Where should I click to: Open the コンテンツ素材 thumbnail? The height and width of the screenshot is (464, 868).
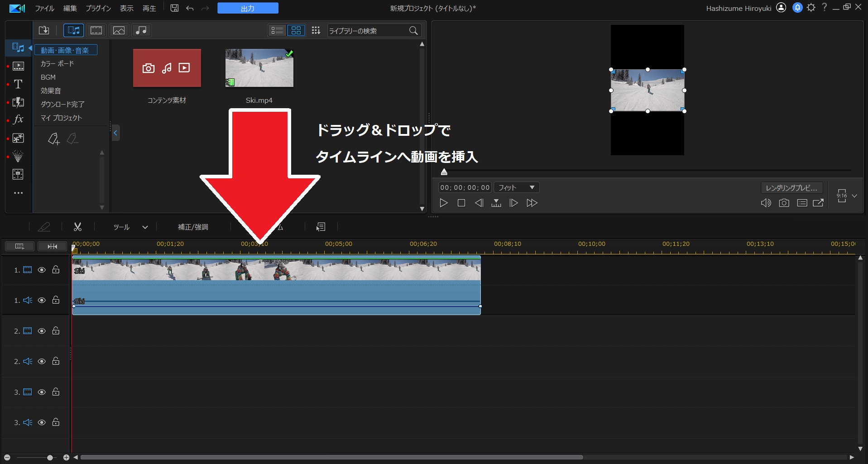tap(167, 68)
